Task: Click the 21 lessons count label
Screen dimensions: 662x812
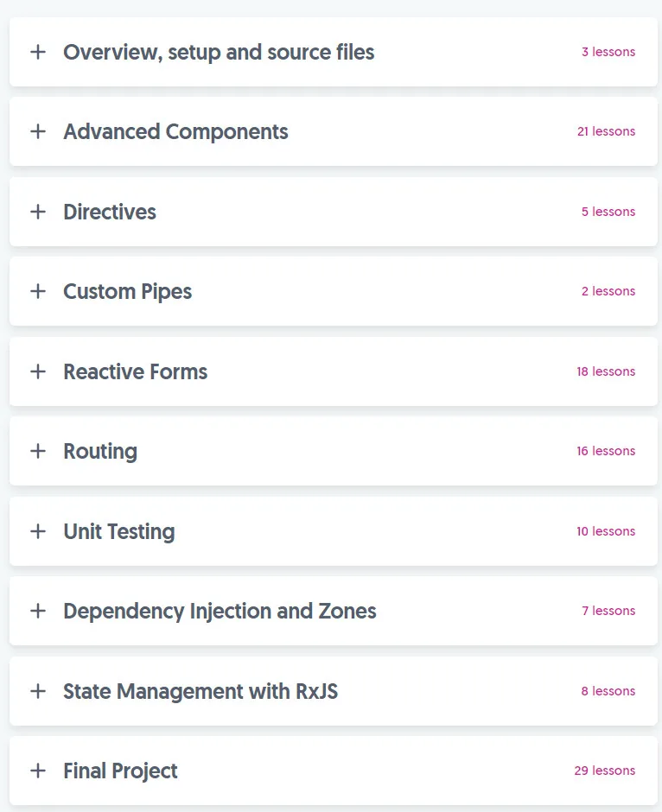Action: tap(606, 131)
